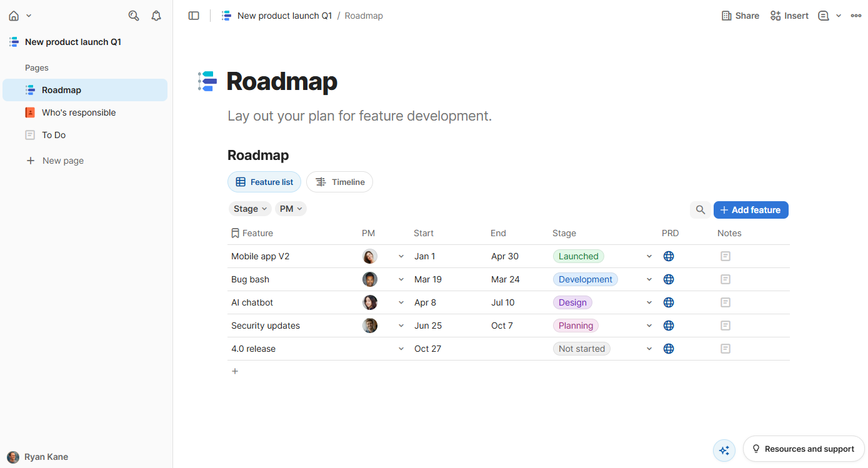Viewport: 868px width, 468px height.
Task: Open the notifications bell icon
Action: pos(156,15)
